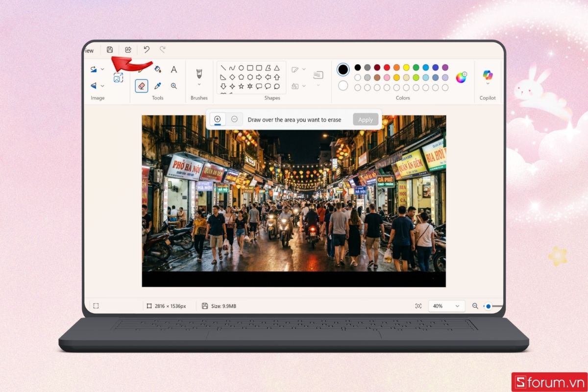The height and width of the screenshot is (392, 588).
Task: Choose the Hexagon shape
Action: pos(250,77)
